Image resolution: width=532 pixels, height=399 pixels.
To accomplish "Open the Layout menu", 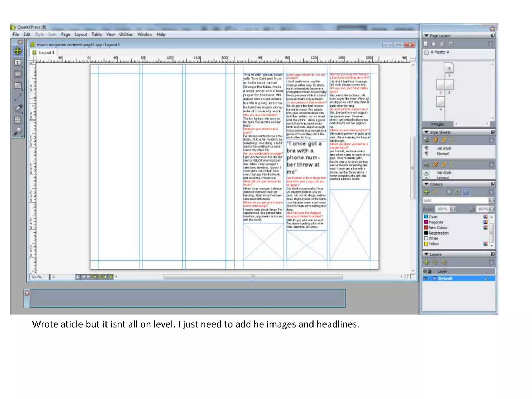I will click(x=81, y=34).
